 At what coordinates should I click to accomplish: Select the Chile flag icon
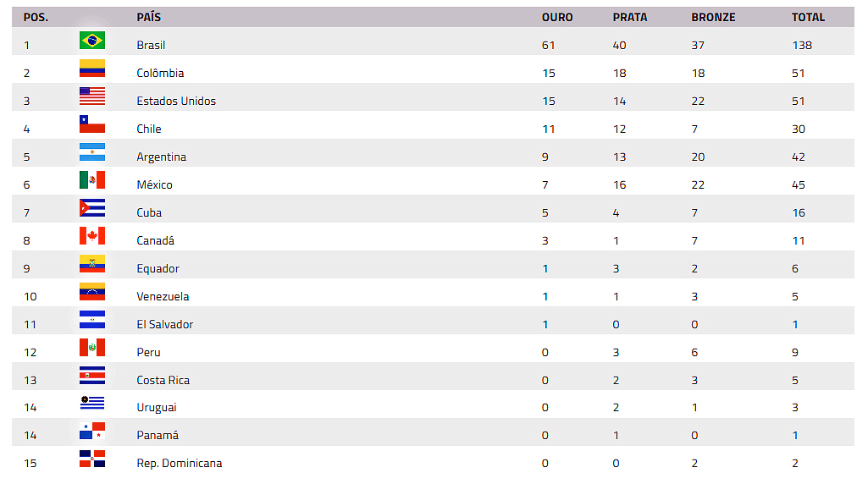tap(92, 124)
